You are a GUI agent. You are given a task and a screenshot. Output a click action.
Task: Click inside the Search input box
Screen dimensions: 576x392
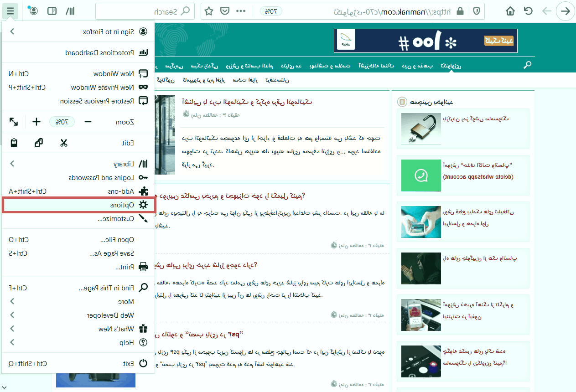point(137,11)
